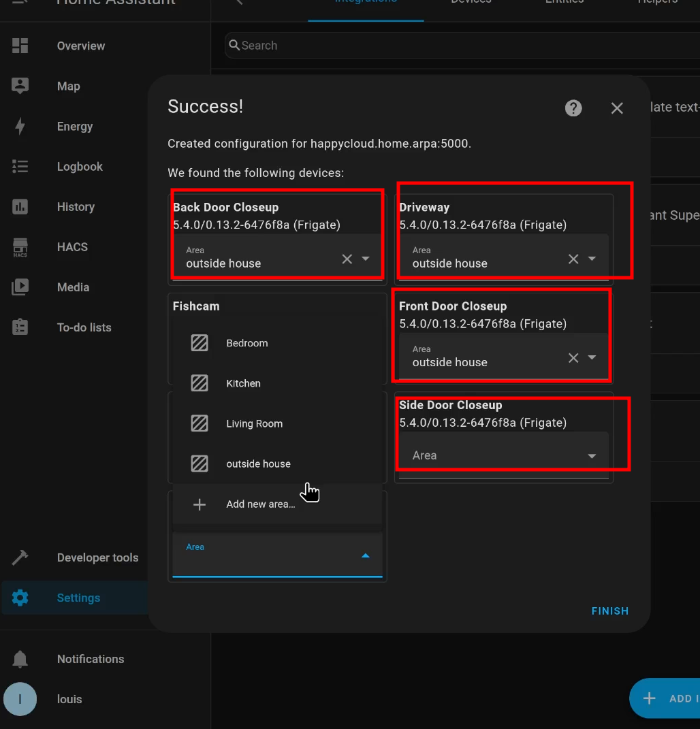Click the plus icon for new area
This screenshot has height=729, width=700.
[x=200, y=504]
